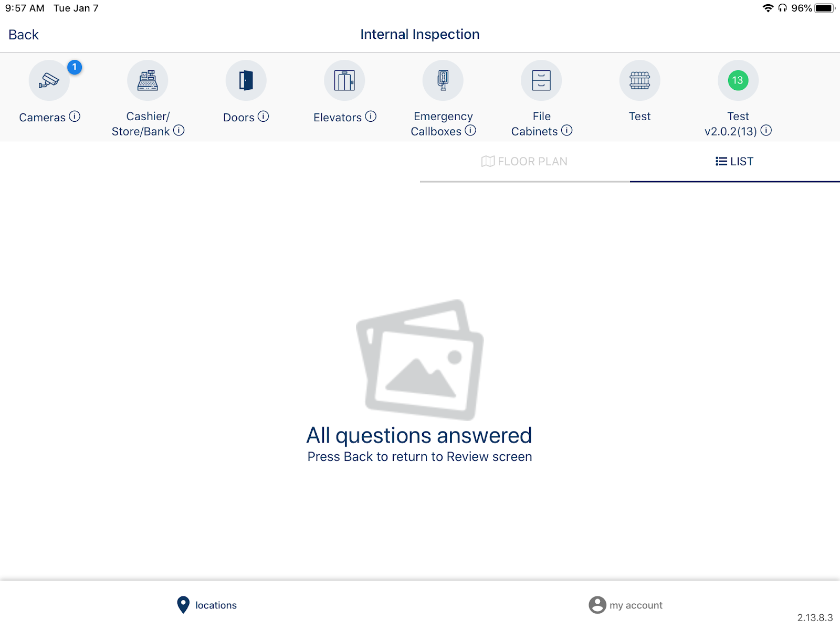Select the Test fence icon

(640, 80)
